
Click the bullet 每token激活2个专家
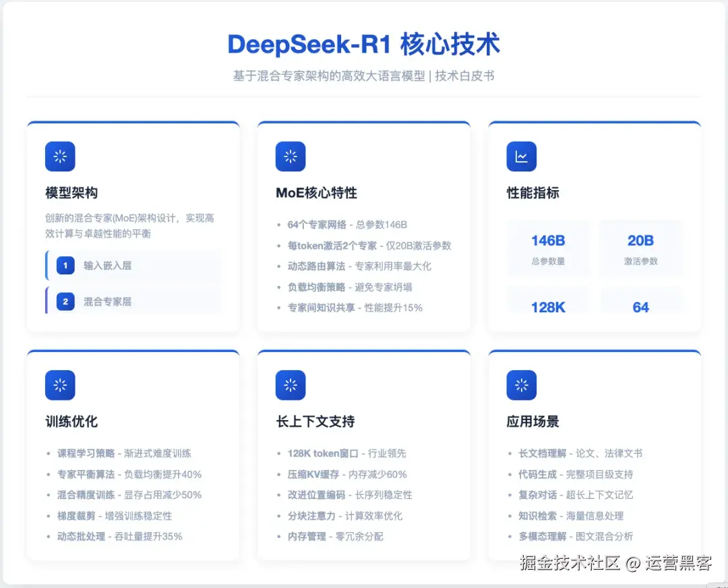coord(332,245)
